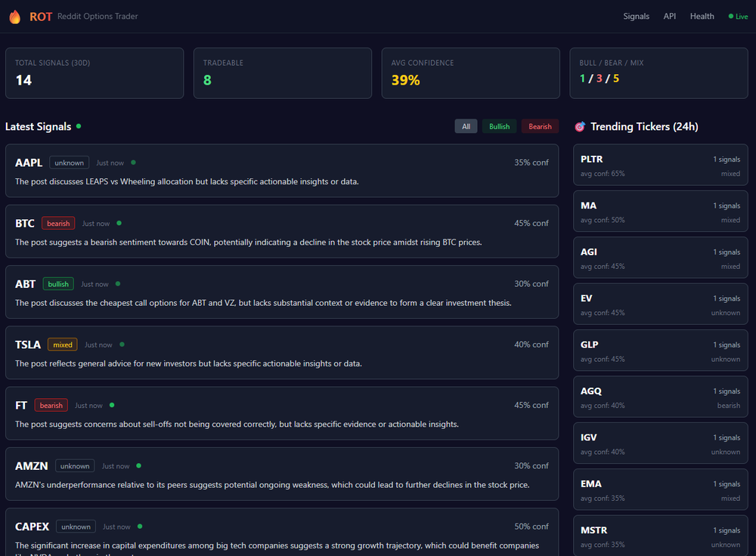Open the API nav link
This screenshot has width=756, height=556.
(669, 17)
